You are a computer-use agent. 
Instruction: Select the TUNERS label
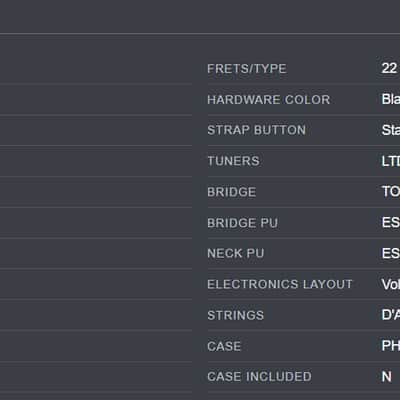pyautogui.click(x=233, y=161)
